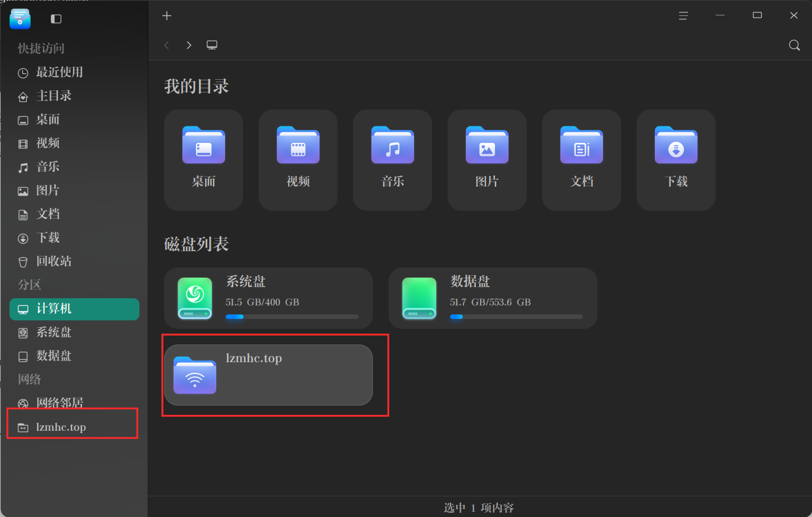Open the 音乐 folder tile
Screen dimensions: 812x517
tap(393, 160)
